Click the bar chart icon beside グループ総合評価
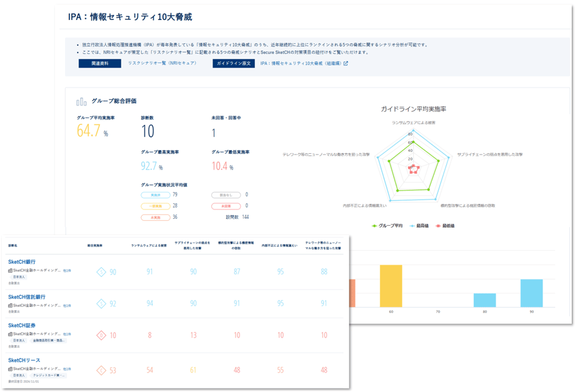The width and height of the screenshot is (575, 392). click(81, 101)
